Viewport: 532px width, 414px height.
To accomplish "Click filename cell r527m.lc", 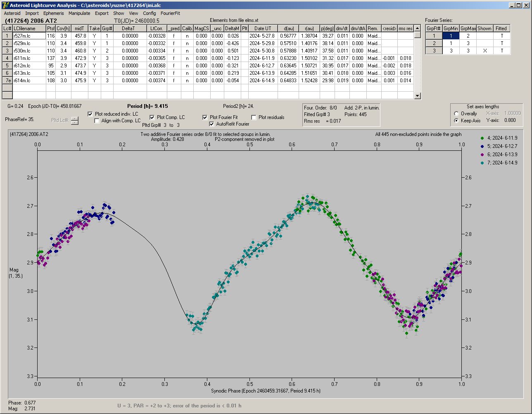I will point(29,36).
